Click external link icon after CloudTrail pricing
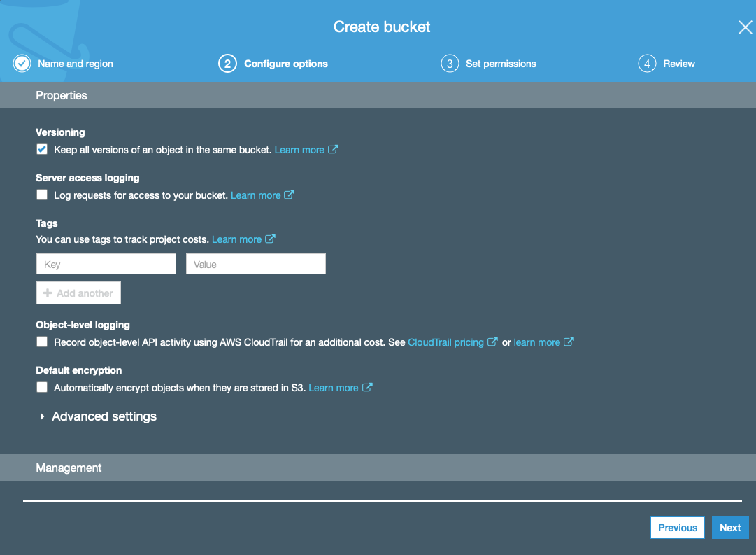Screen dimensions: 756x555 coord(493,342)
